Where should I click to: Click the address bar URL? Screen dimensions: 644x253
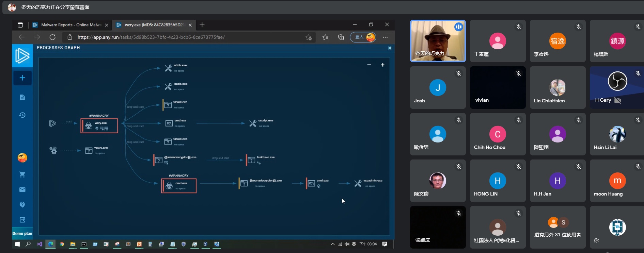click(x=151, y=37)
